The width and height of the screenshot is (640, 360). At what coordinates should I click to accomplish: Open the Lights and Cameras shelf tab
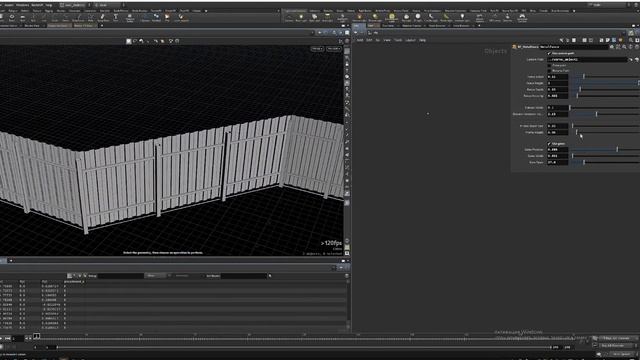click(295, 11)
